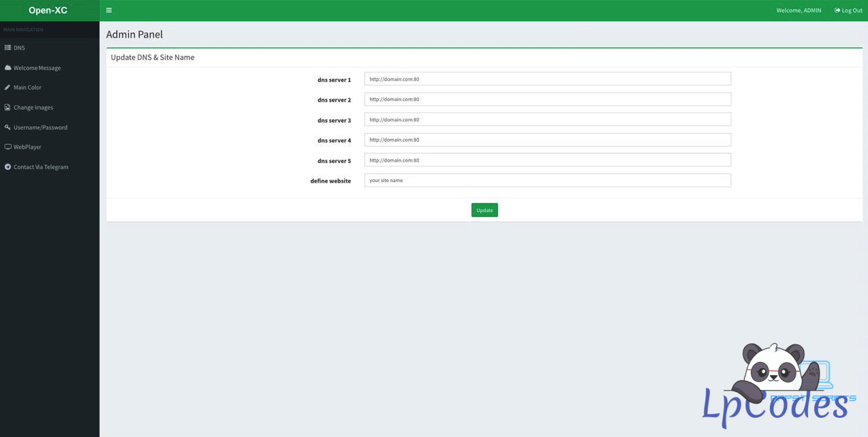Click the DNS list icon in sidebar
The height and width of the screenshot is (437, 868).
[x=7, y=48]
